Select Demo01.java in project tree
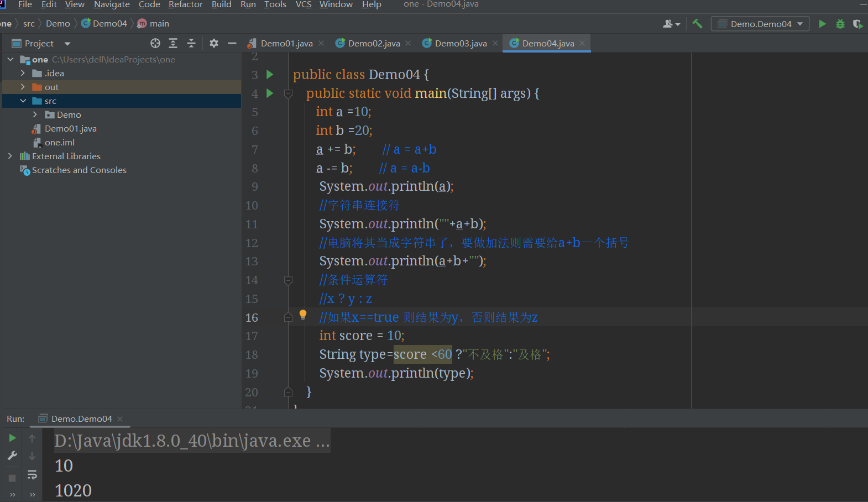 coord(70,128)
